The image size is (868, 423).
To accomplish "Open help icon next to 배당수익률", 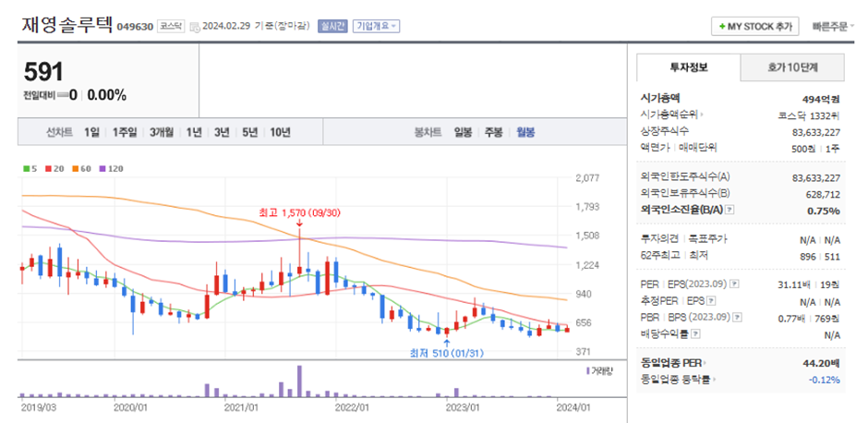I will click(x=696, y=333).
